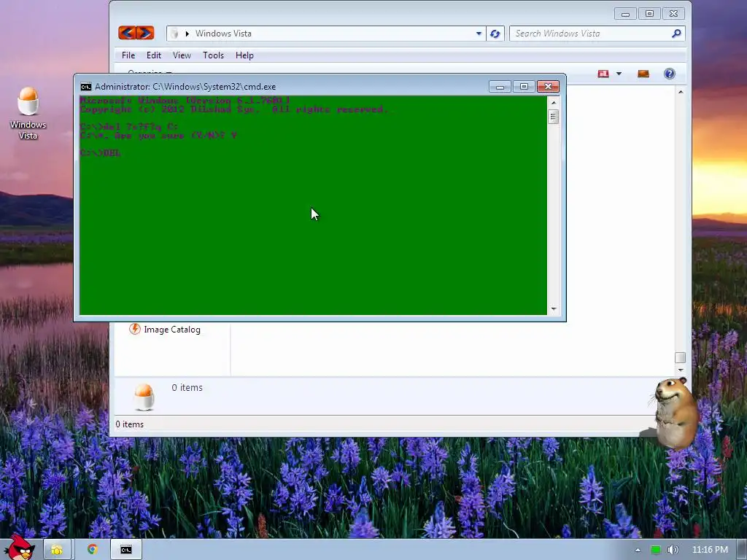The image size is (747, 560).
Task: Open the Edit menu
Action: tap(153, 55)
